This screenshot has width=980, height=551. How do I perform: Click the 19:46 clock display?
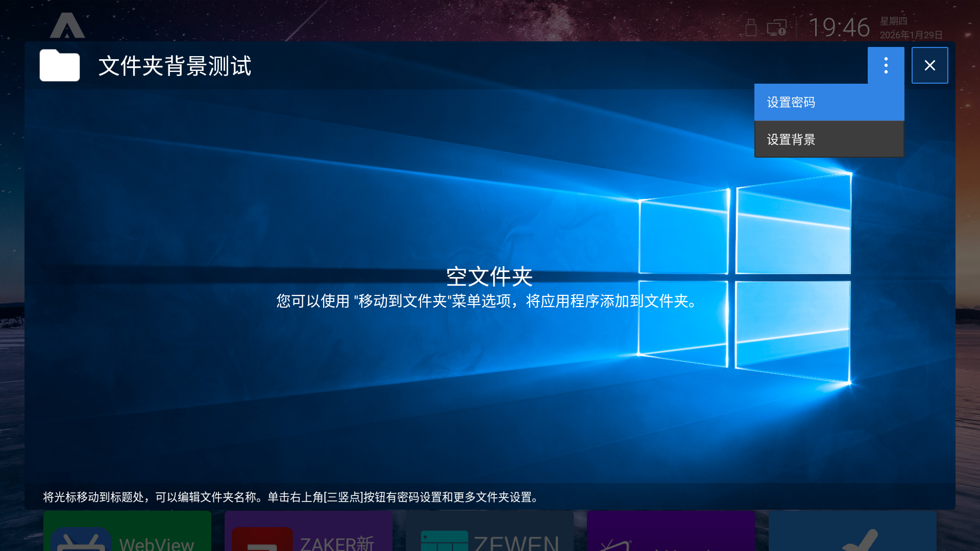839,28
